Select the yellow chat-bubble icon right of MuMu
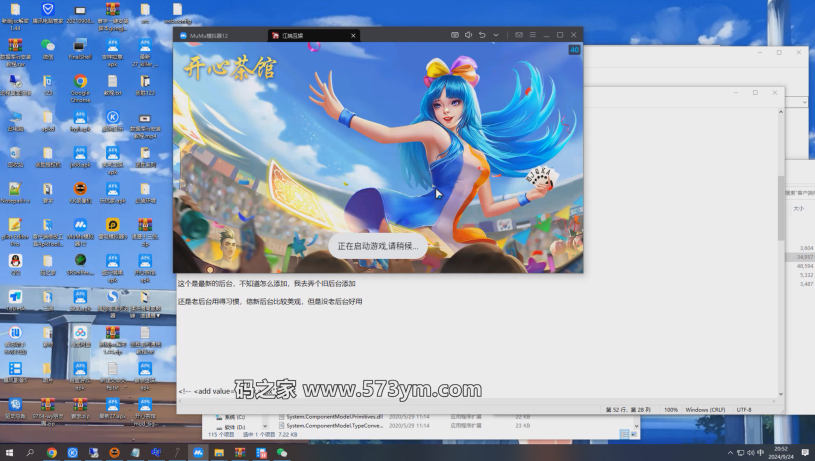 (x=112, y=229)
